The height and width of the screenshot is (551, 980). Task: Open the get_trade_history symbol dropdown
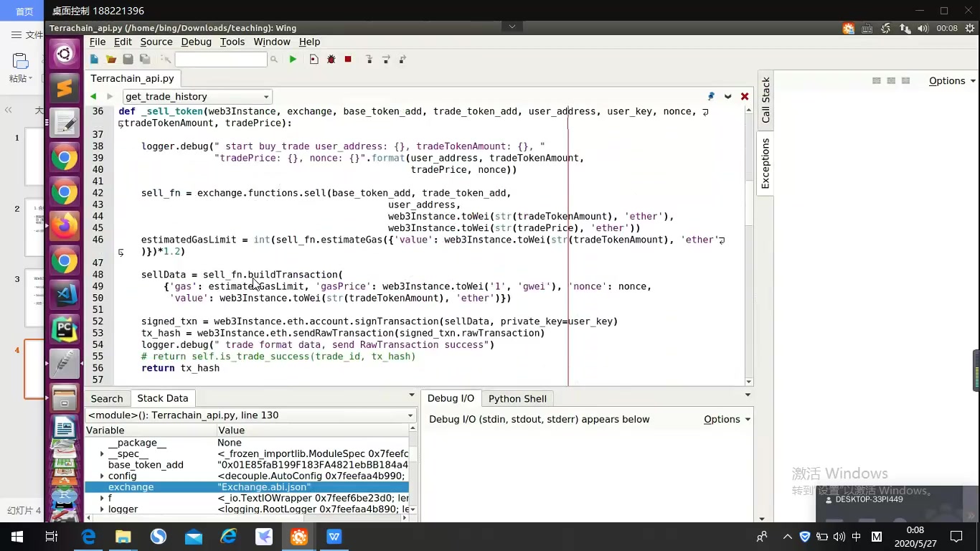[x=266, y=96]
